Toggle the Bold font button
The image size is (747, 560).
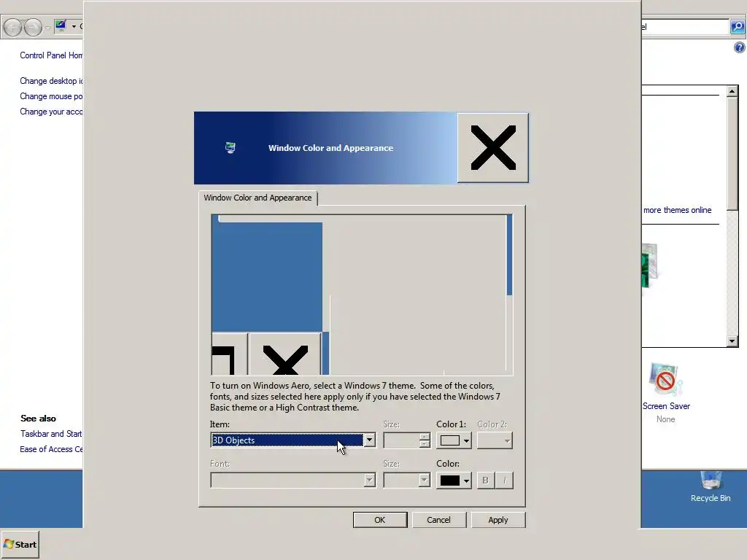point(485,480)
